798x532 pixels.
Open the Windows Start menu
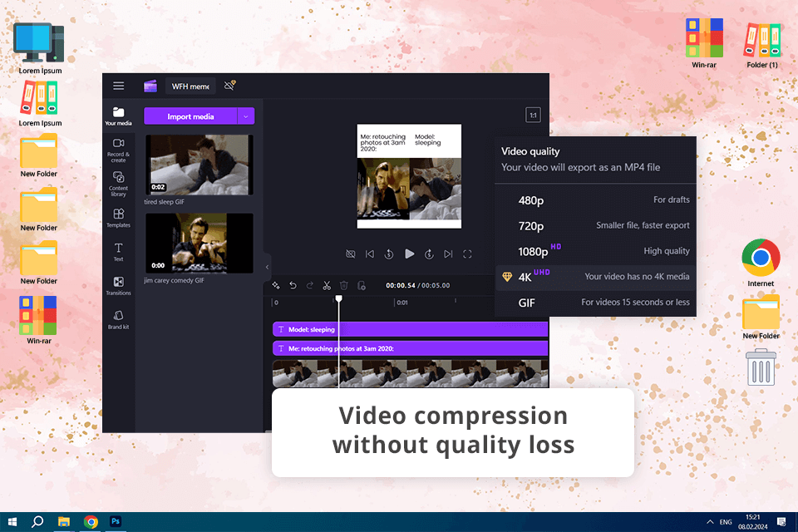12,522
